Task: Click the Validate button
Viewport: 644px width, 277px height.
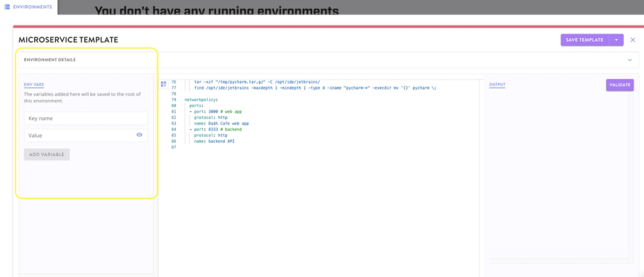Action: [x=620, y=85]
